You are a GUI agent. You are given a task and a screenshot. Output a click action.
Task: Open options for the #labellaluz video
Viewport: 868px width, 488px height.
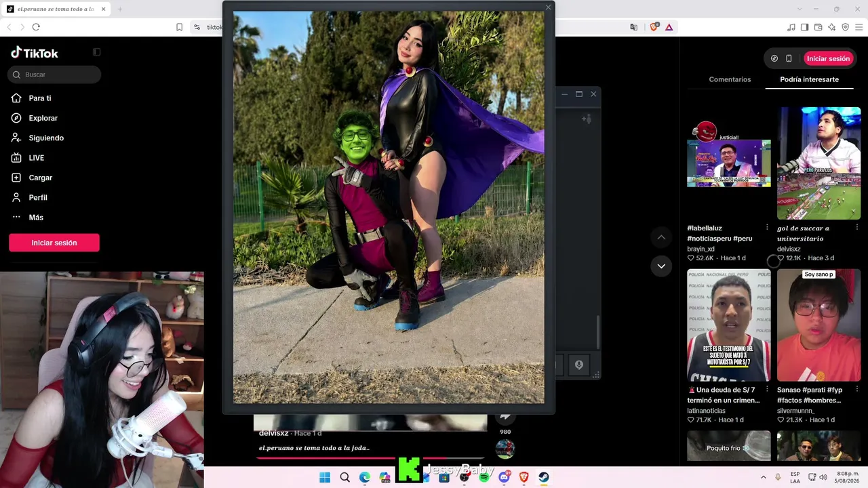point(767,228)
